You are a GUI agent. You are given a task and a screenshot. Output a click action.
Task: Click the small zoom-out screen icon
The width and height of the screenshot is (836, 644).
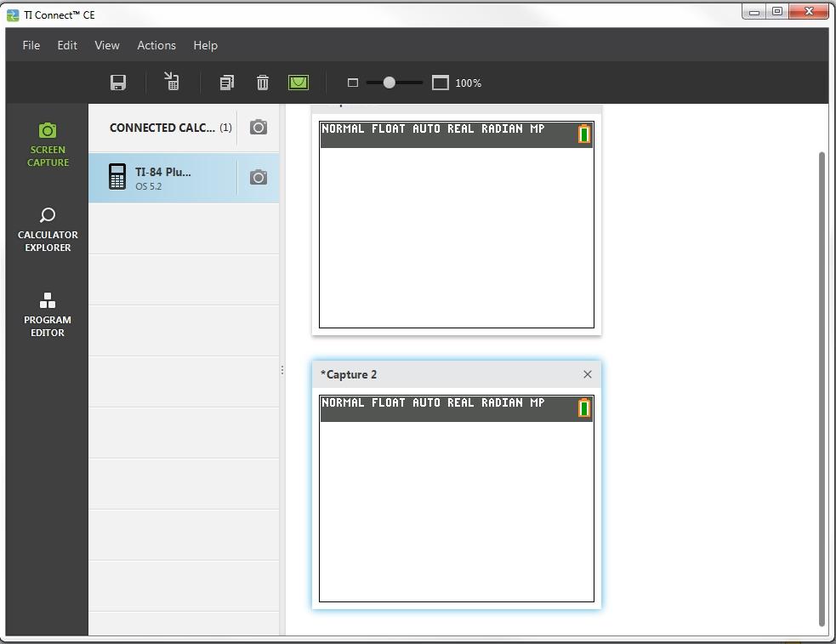[352, 83]
